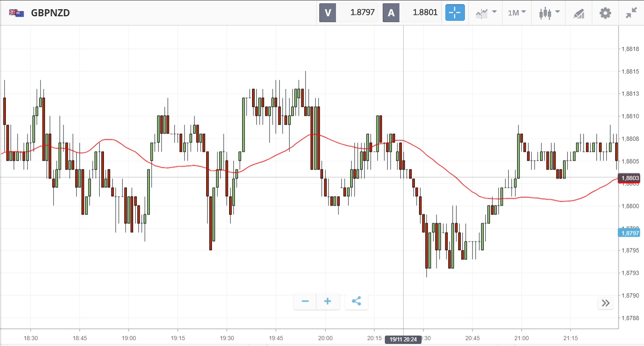Click the 19/11 20:24 time marker
Screen dimensions: 644x346
pos(403,339)
